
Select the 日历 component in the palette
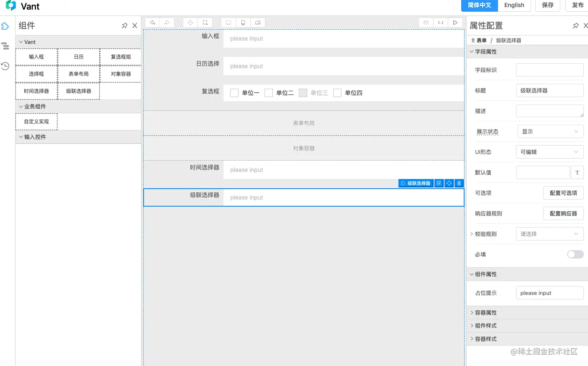point(79,57)
